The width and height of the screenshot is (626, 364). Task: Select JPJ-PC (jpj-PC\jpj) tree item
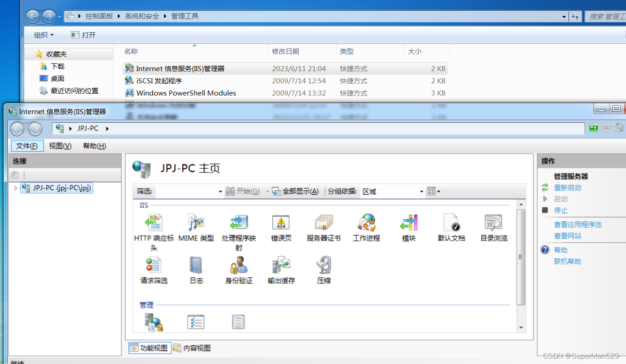point(57,188)
